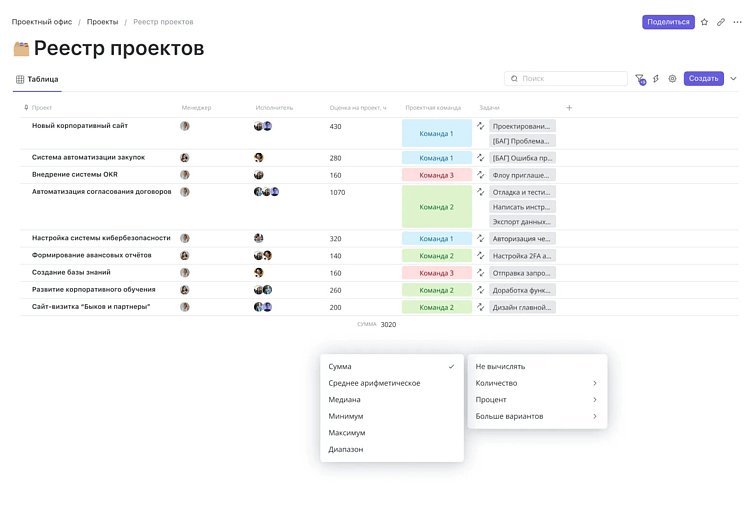Choose Максимум option
Screen dimensions: 751x526
point(392,433)
